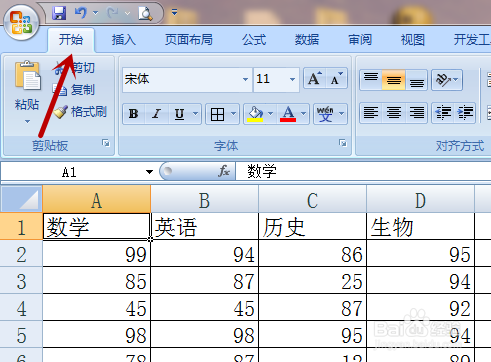Open the 页面布局 ribbon tab
This screenshot has height=362, width=491.
point(189,40)
